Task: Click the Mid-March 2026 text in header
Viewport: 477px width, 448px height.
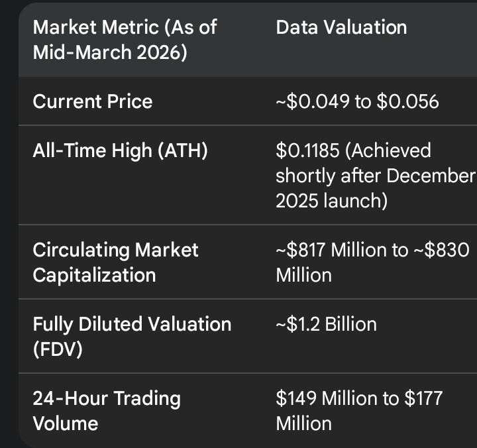Action: click(x=110, y=52)
